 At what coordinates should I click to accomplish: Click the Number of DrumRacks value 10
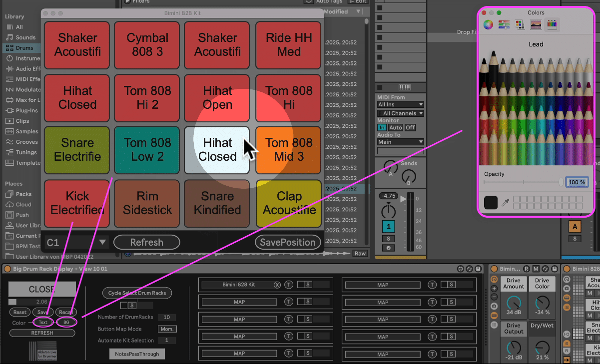point(166,317)
